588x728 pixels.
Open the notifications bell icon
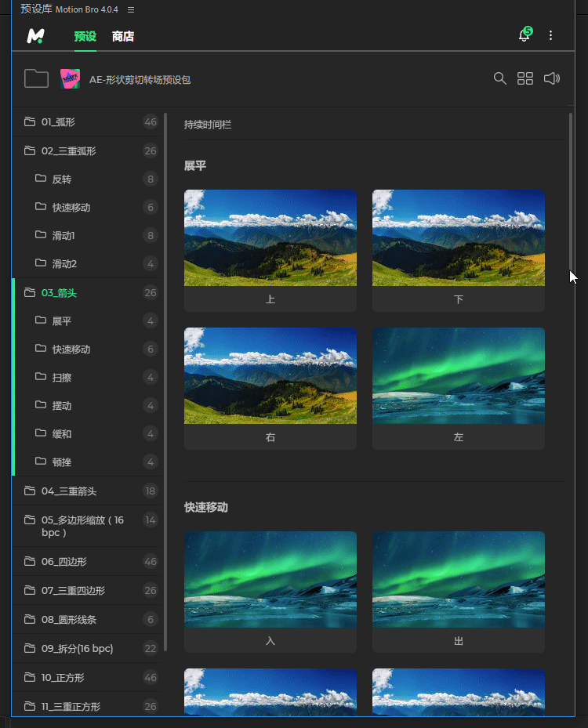point(524,34)
